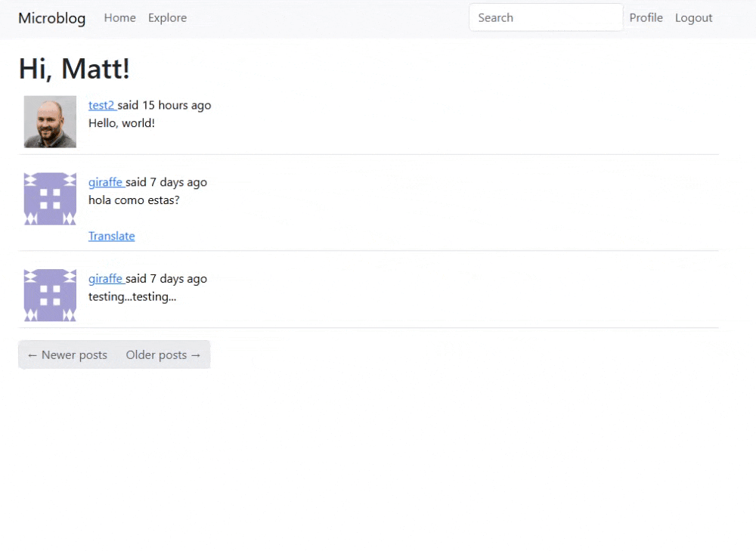Open giraffe username on 'hola como estas?' post
756x551 pixels.
click(105, 182)
